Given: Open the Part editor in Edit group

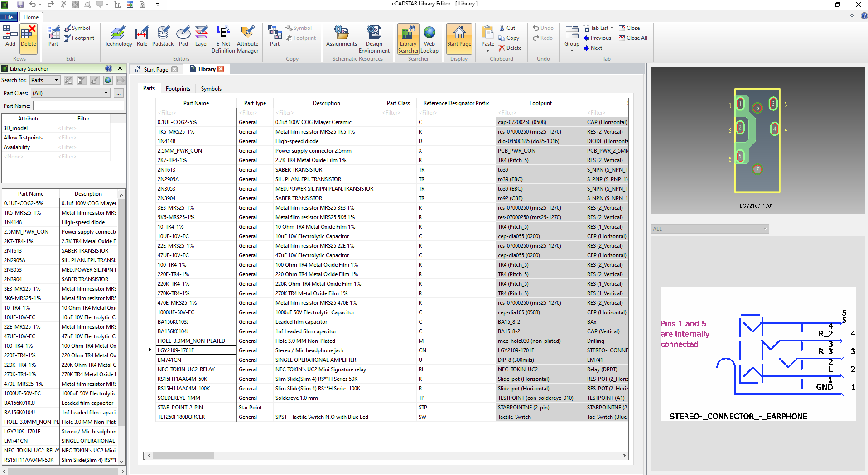Looking at the screenshot, I should (53, 36).
